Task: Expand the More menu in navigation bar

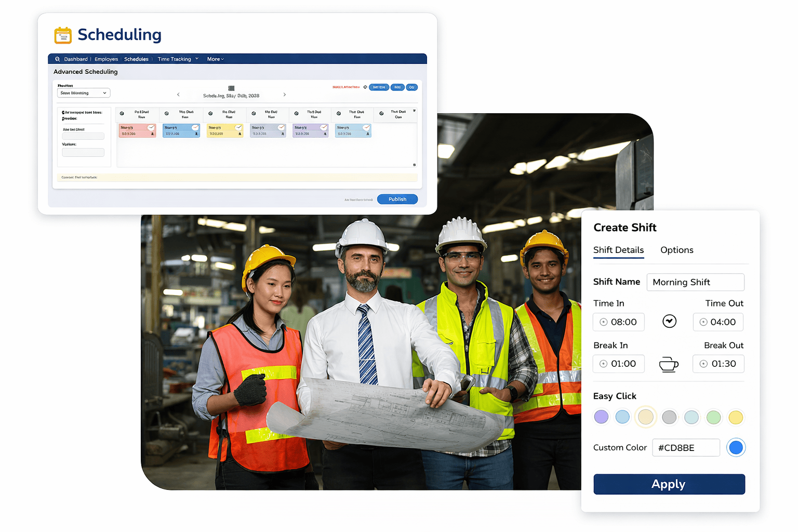Action: pos(215,59)
